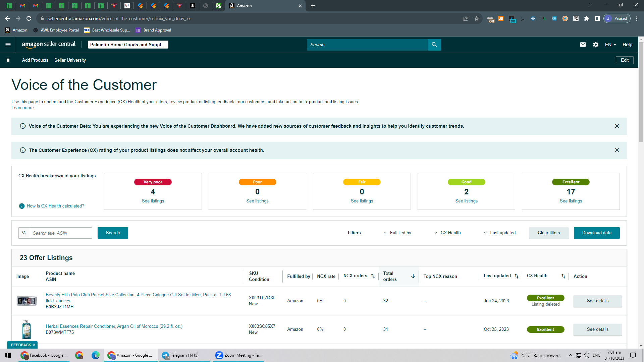Open the Brand Approval bookmark
The height and width of the screenshot is (362, 644).
pos(154,30)
